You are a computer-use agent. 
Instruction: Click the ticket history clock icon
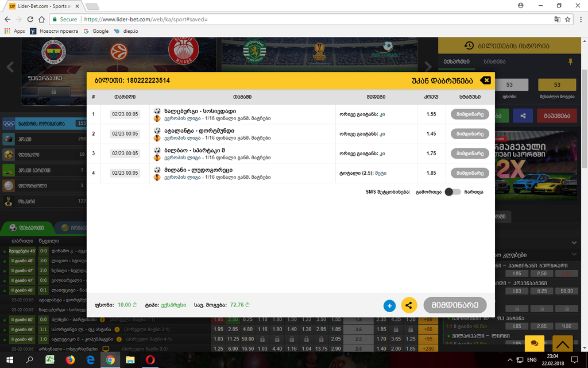(469, 46)
